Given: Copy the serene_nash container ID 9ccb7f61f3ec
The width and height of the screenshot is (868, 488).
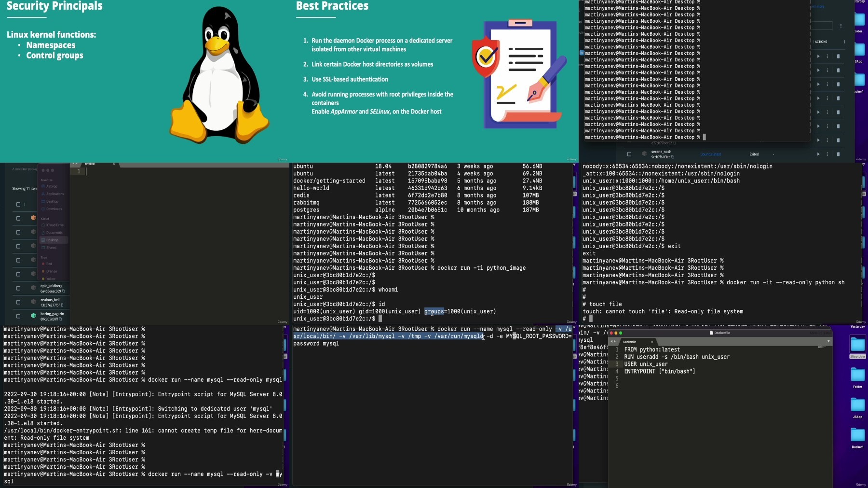Looking at the screenshot, I should click(673, 157).
